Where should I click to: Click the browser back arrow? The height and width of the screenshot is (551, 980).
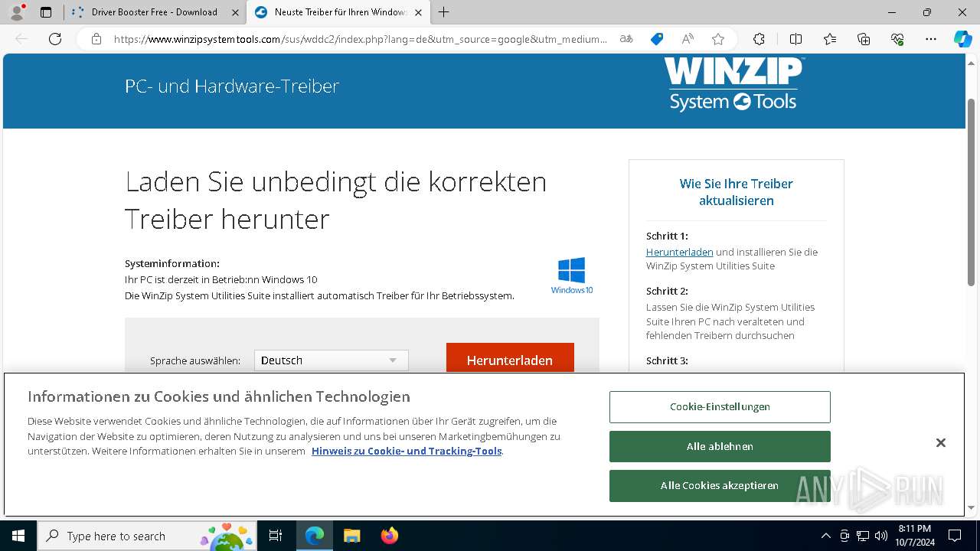point(22,39)
